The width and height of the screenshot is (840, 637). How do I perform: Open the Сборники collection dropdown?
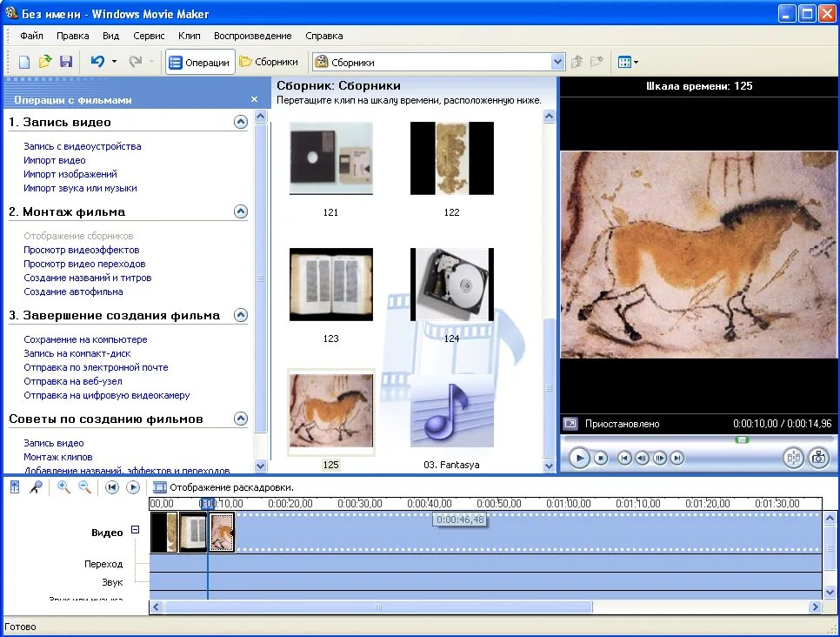coord(557,62)
